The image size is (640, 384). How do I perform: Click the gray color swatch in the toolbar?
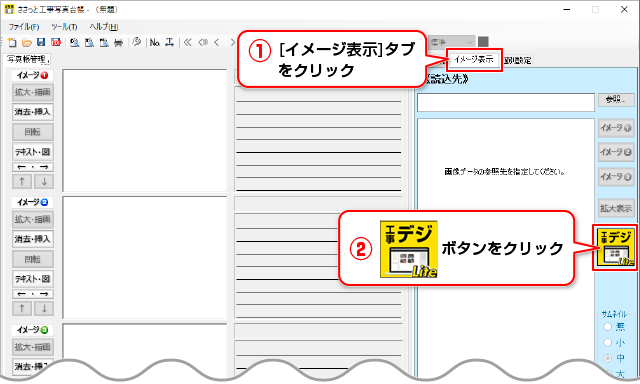(483, 42)
